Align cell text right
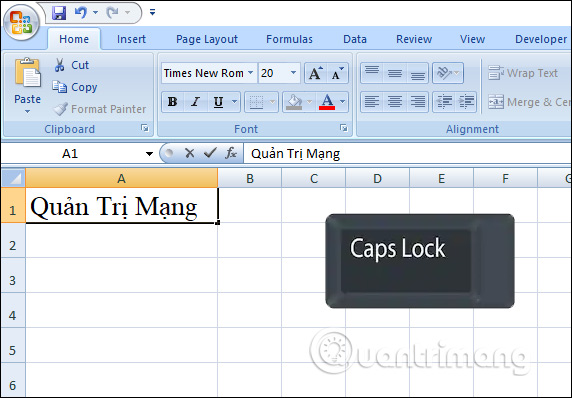 click(417, 102)
